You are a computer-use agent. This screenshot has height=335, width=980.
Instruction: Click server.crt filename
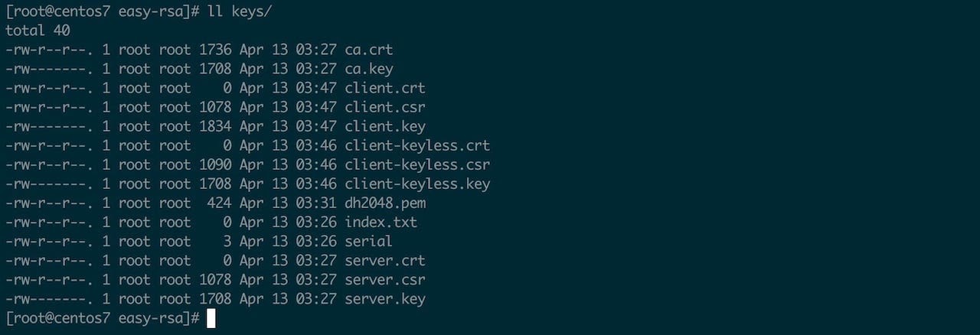[385, 260]
